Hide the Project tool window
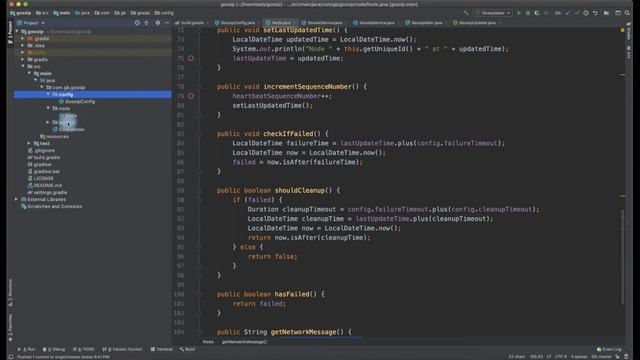640x360 pixels. [x=167, y=23]
